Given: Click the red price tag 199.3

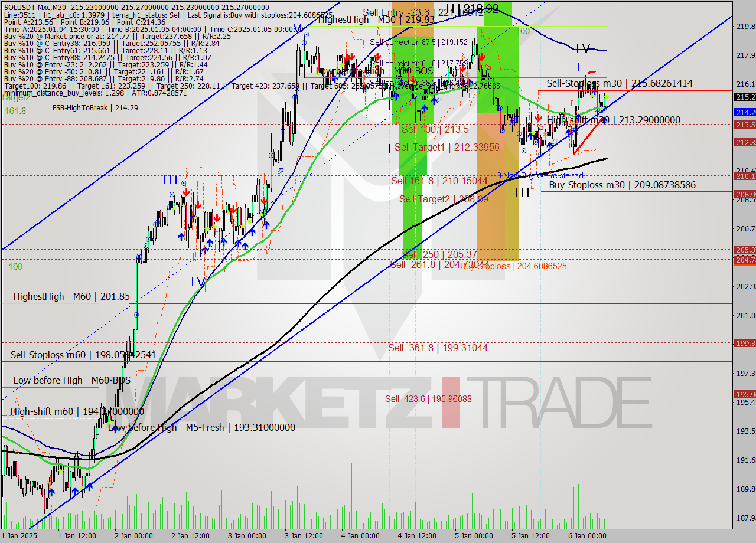Looking at the screenshot, I should 744,342.
